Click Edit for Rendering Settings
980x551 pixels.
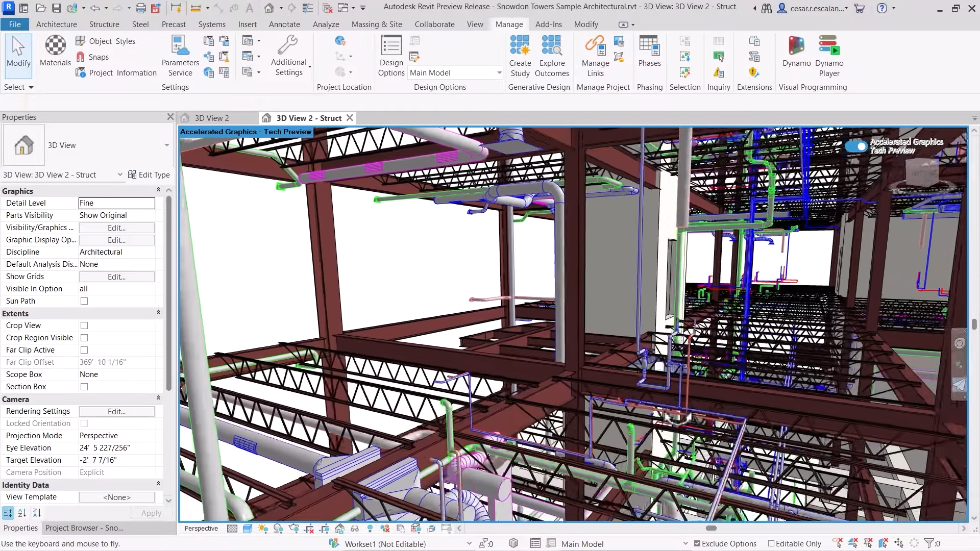tap(116, 411)
